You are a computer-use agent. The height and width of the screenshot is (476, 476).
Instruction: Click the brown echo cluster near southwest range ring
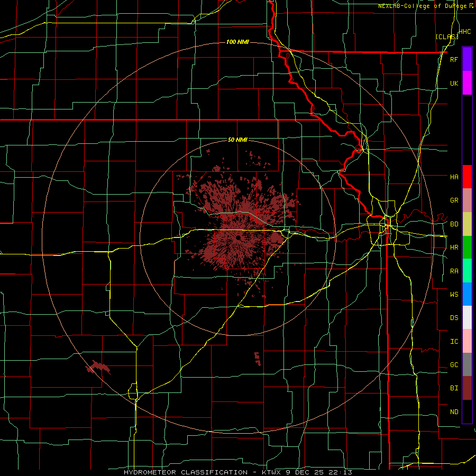98,367
